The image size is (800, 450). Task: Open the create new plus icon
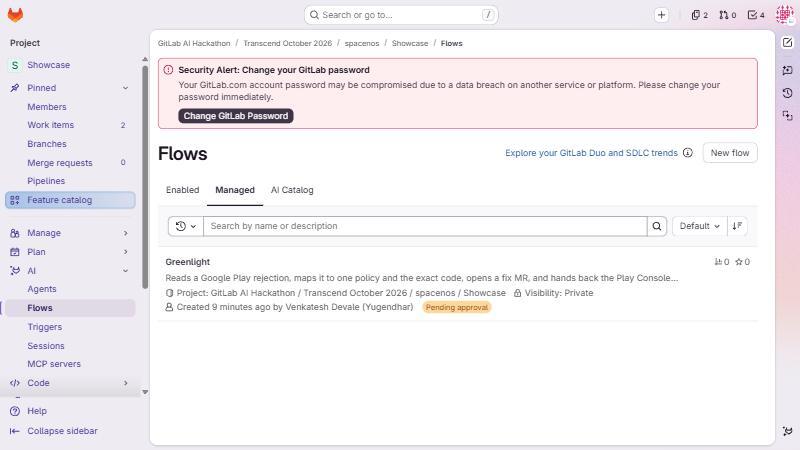(x=661, y=15)
